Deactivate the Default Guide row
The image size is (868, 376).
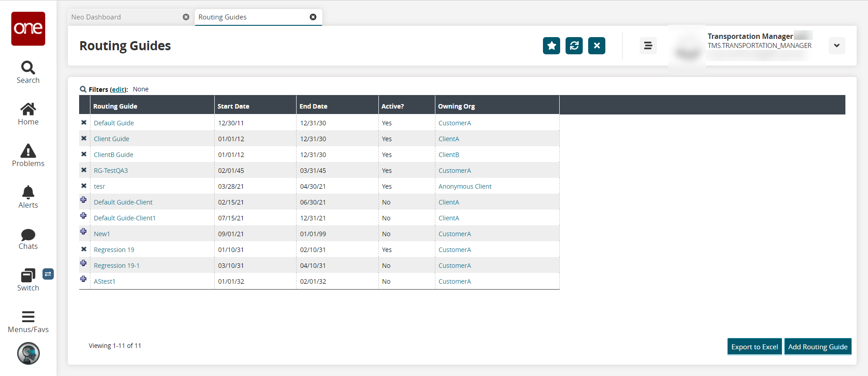pos(84,123)
